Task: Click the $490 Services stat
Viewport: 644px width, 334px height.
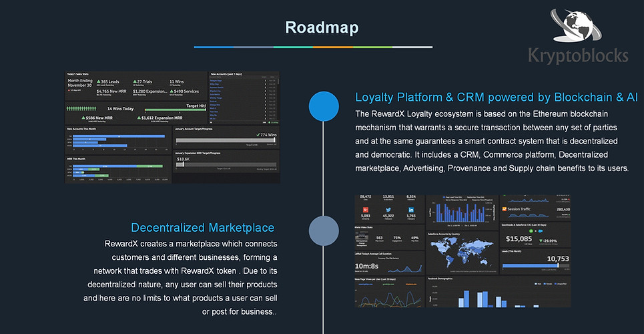Action: pyautogui.click(x=184, y=92)
